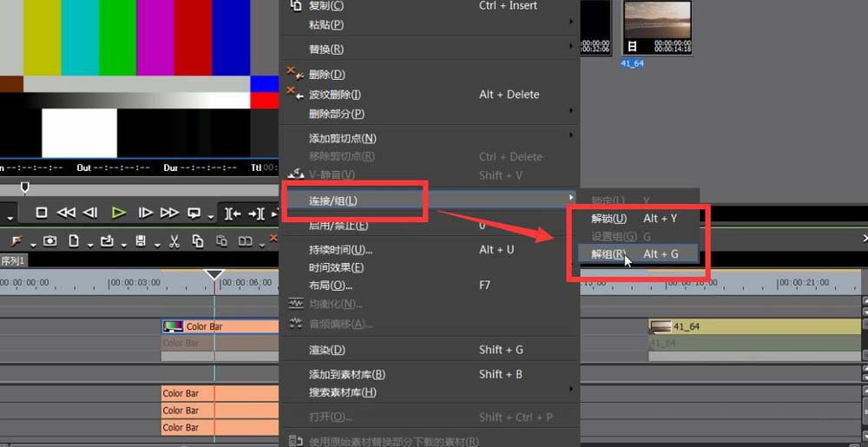Screen dimensions: 868x447
Task: Open dropdown beside save icon
Action: [x=157, y=245]
